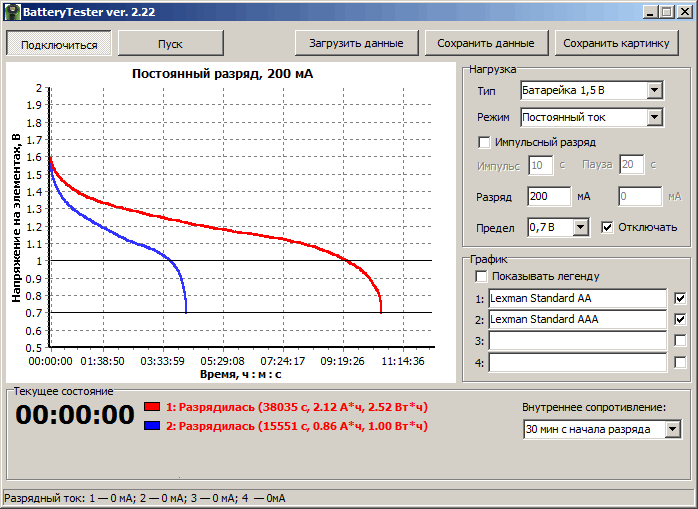
Task: Close the BatteryTester window
Action: pos(685,12)
